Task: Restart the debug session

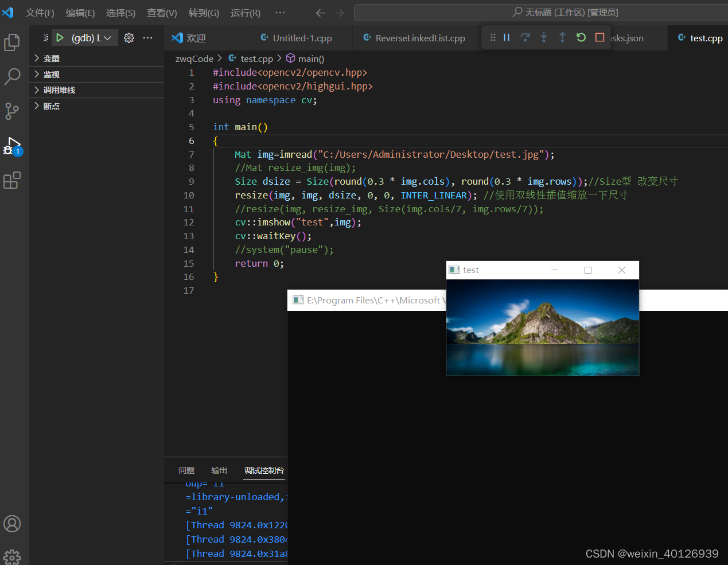Action: click(x=581, y=37)
